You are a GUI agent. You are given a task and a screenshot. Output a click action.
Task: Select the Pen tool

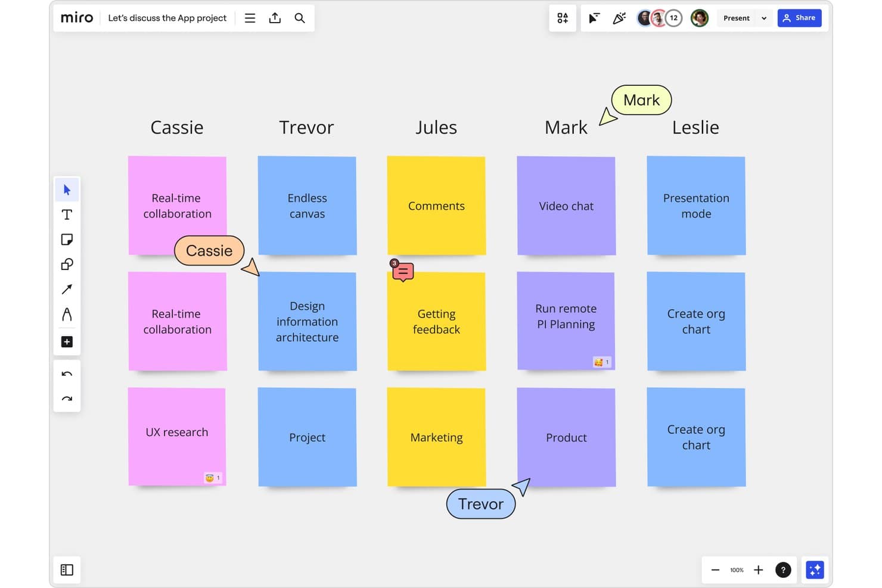point(67,315)
